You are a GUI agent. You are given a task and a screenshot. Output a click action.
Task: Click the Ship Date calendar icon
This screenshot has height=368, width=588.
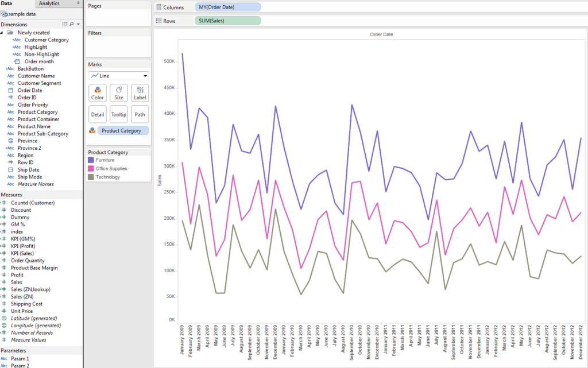[x=10, y=170]
